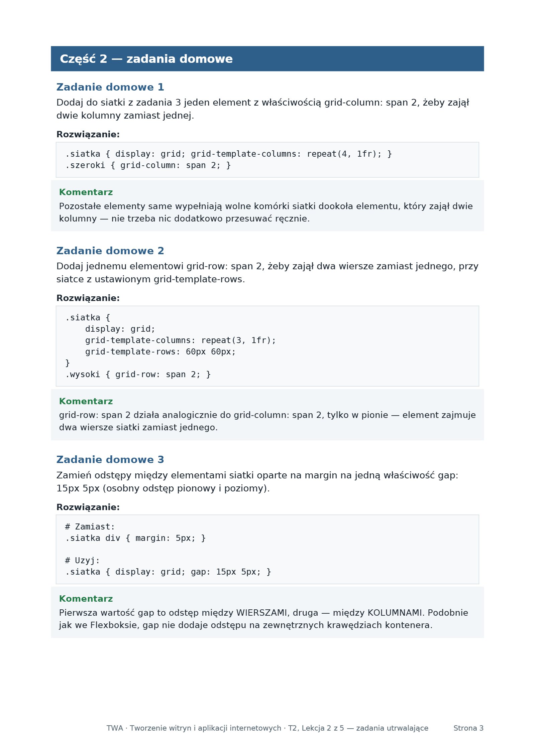This screenshot has width=535, height=756.
Task: Click the '# Zamiast:' code comment
Action: pyautogui.click(x=90, y=527)
